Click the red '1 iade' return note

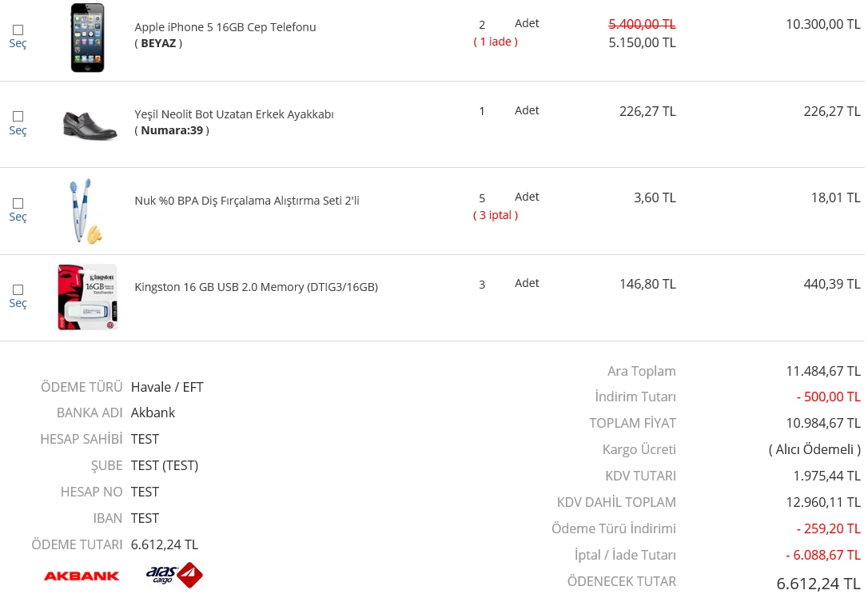coord(496,42)
